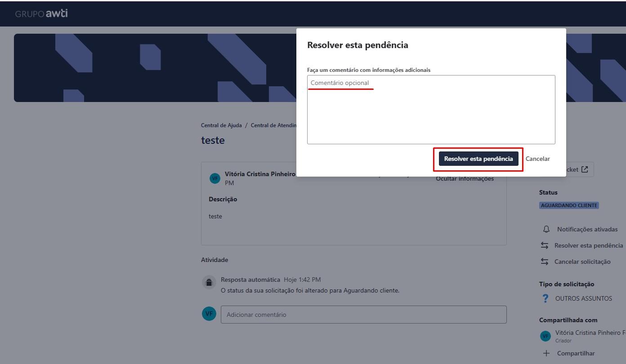The image size is (626, 364).
Task: Click the optional comment text area
Action: tap(431, 110)
